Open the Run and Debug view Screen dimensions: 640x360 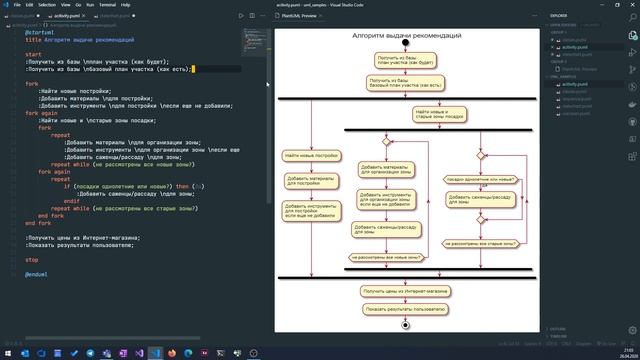pos(632,53)
